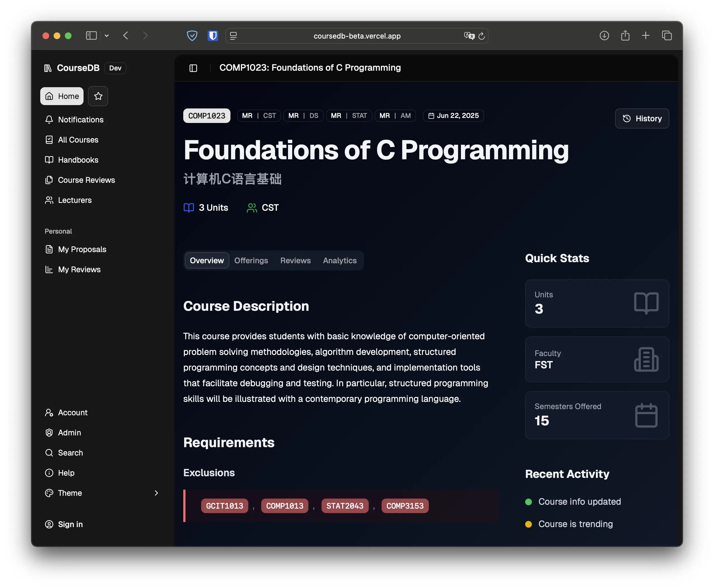Click the Jun 22, 2025 date badge

point(453,116)
